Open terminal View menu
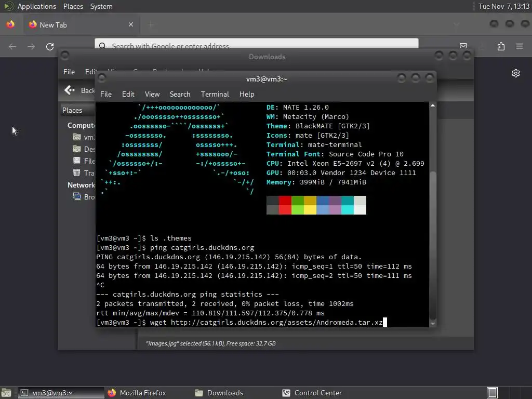532x399 pixels. coord(152,94)
